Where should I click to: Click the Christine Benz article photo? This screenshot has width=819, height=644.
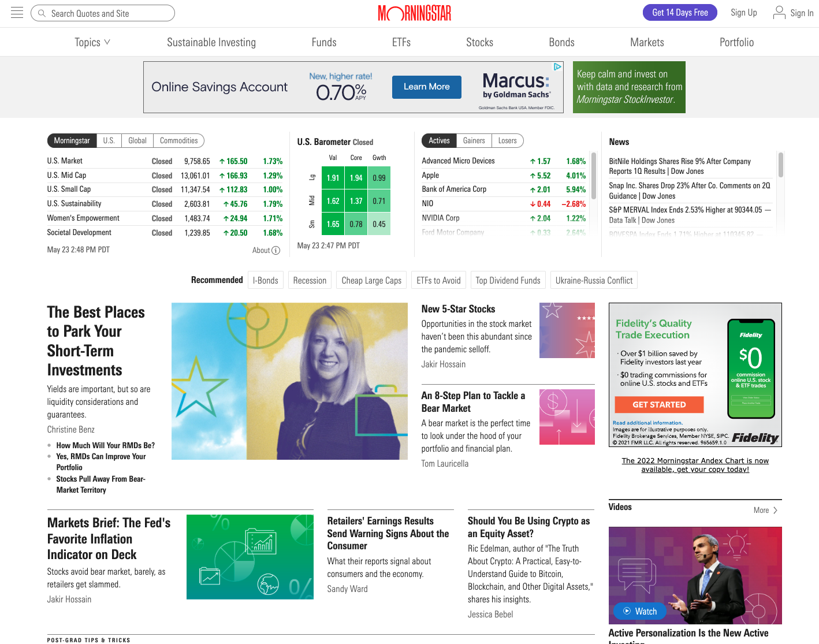point(289,381)
